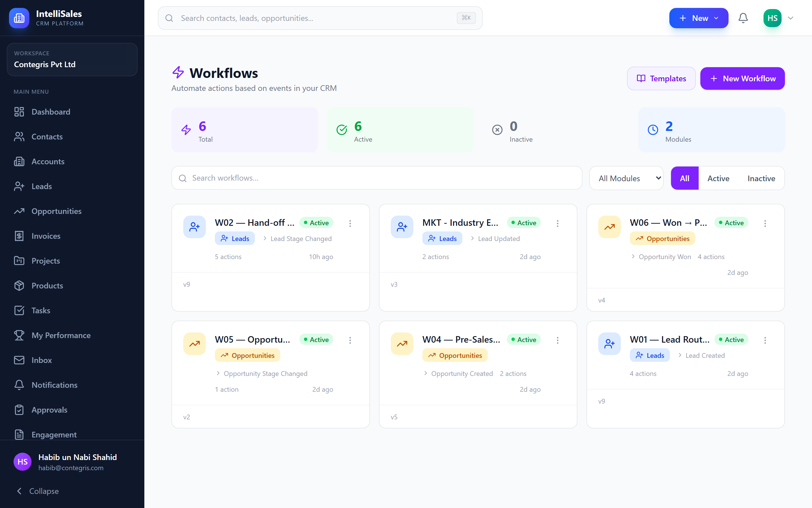Click the Approvals clipboard icon
Screen dimensions: 812x508
[19, 410]
